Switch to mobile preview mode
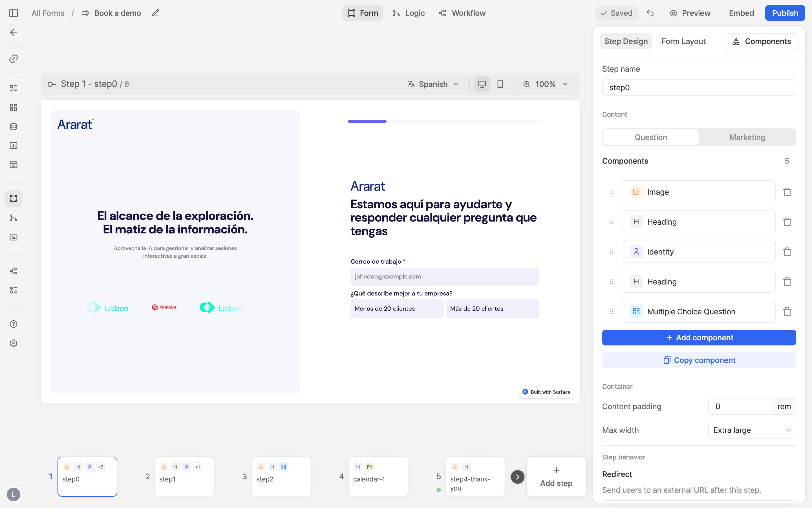 500,84
